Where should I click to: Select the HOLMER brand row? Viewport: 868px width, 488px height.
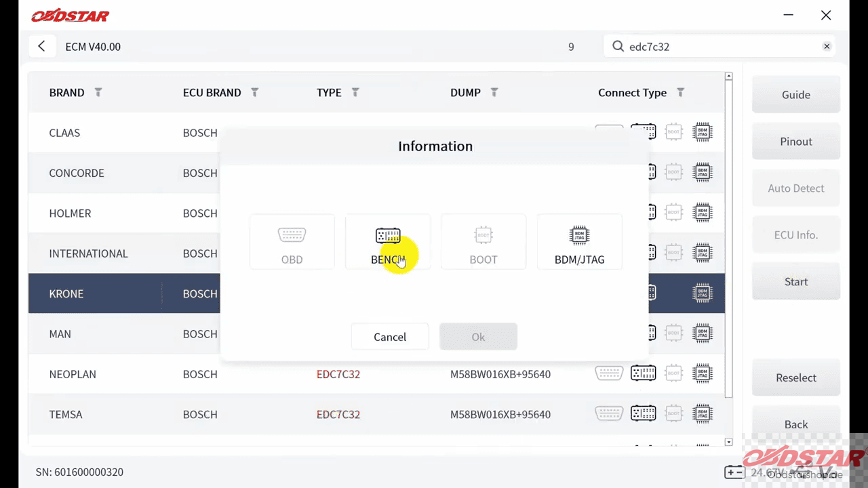[376, 213]
